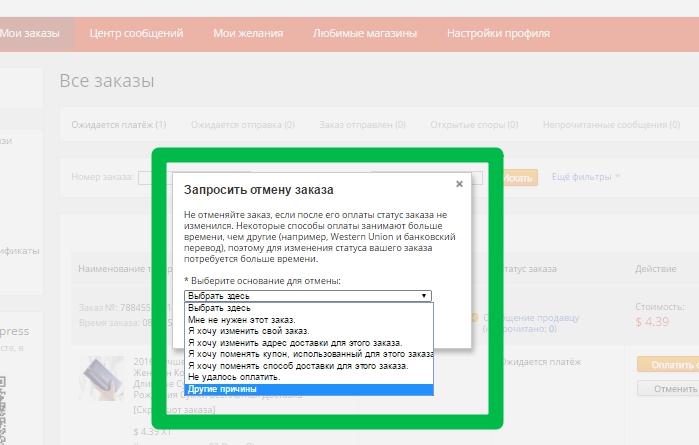
Task: Choose 'Я хочу поменять купон' option
Action: 308,354
